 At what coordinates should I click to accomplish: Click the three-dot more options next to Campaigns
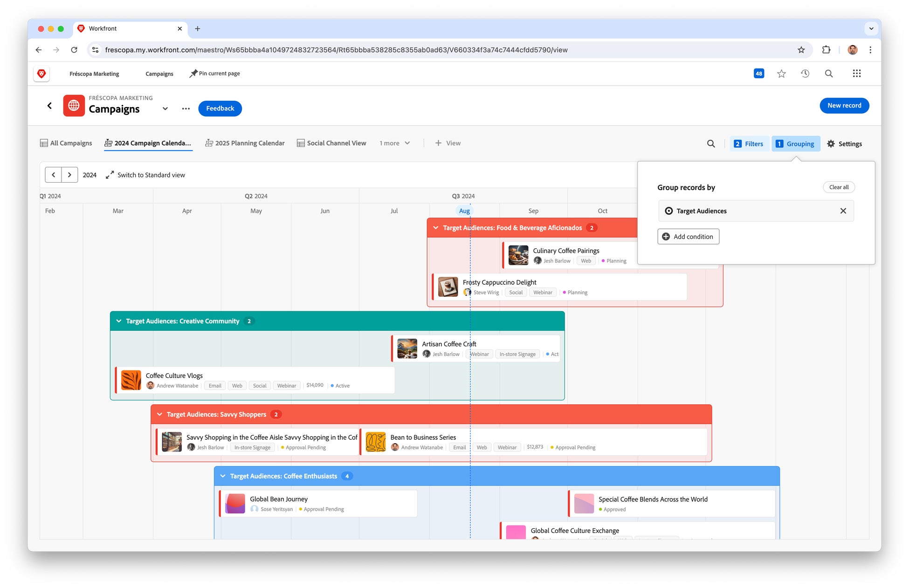click(x=186, y=109)
